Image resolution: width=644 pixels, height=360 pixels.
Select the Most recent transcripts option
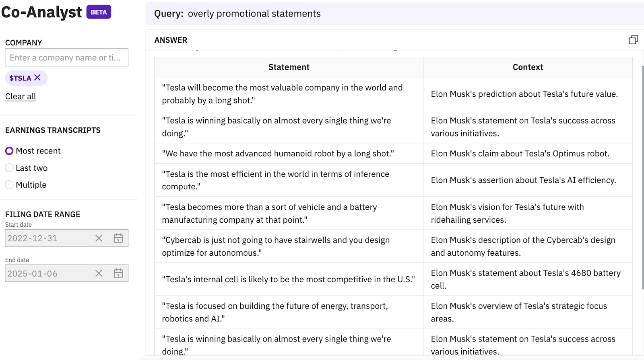(x=9, y=151)
